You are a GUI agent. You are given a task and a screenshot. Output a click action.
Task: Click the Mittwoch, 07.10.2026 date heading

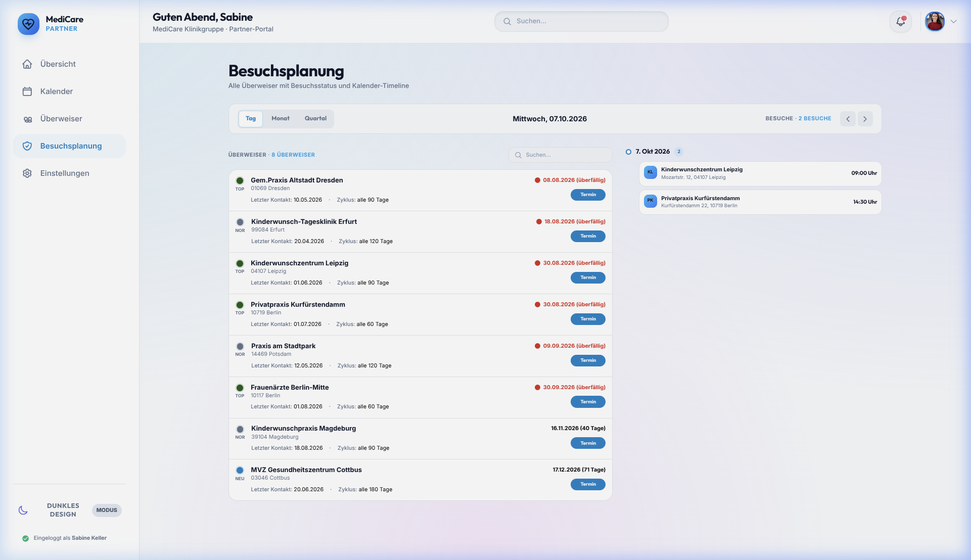tap(550, 119)
